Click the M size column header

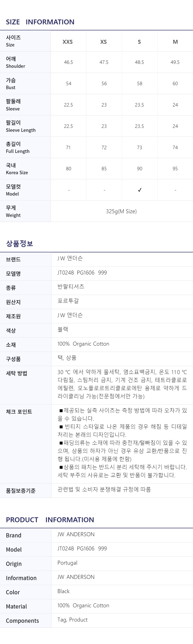pos(175,42)
